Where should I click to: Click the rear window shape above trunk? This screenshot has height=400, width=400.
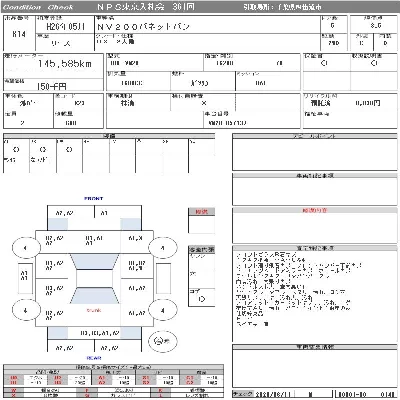pyautogui.click(x=94, y=296)
